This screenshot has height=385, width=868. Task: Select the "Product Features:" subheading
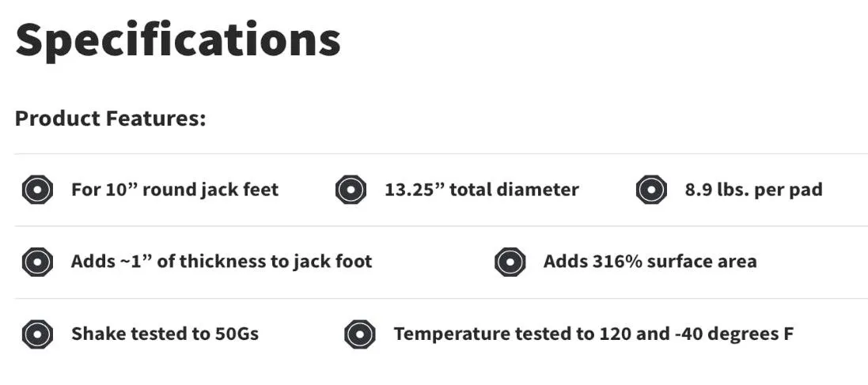[x=110, y=119]
